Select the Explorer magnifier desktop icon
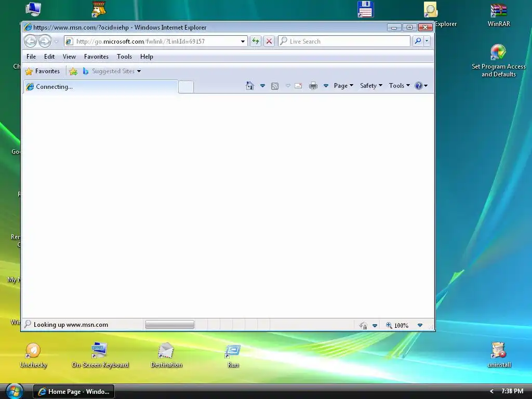This screenshot has height=399, width=532. tap(431, 9)
